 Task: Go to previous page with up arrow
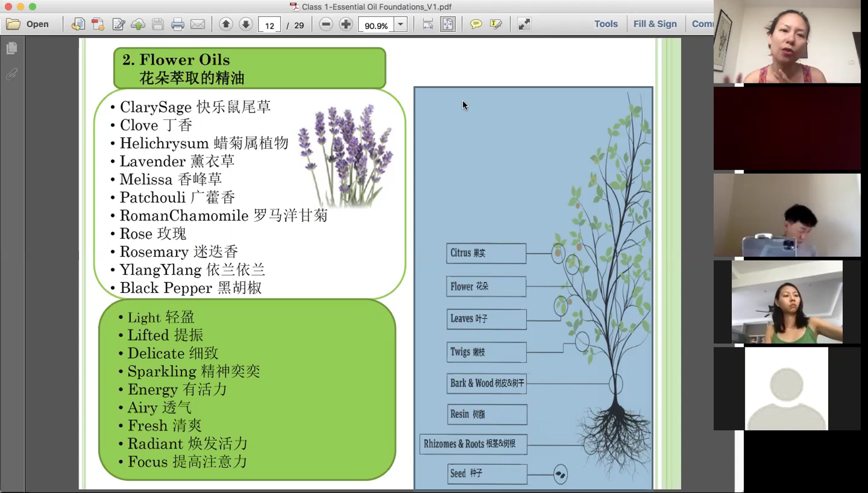point(226,24)
